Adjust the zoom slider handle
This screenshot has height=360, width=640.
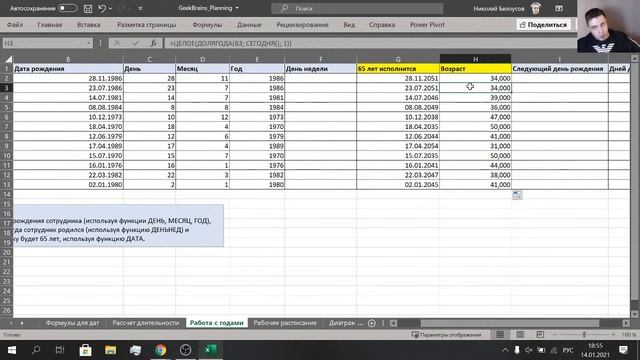(584, 335)
